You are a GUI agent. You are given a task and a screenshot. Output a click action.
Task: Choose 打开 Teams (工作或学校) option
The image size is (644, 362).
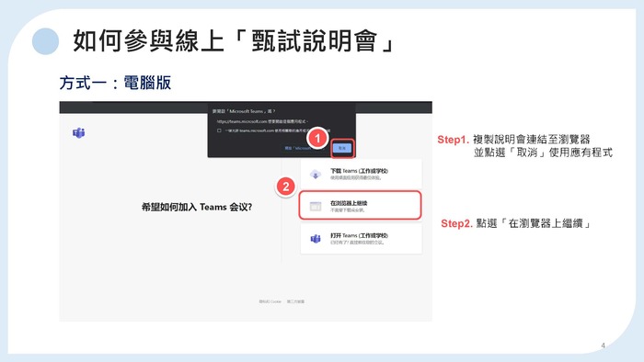pos(361,239)
